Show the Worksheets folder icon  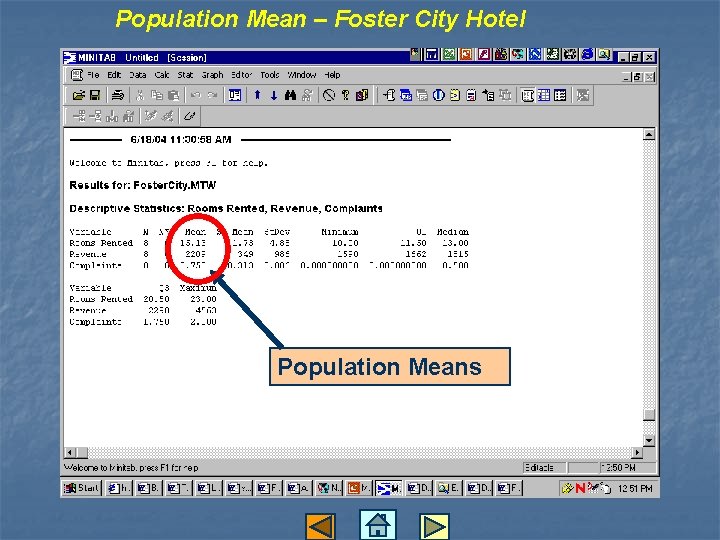pos(405,96)
